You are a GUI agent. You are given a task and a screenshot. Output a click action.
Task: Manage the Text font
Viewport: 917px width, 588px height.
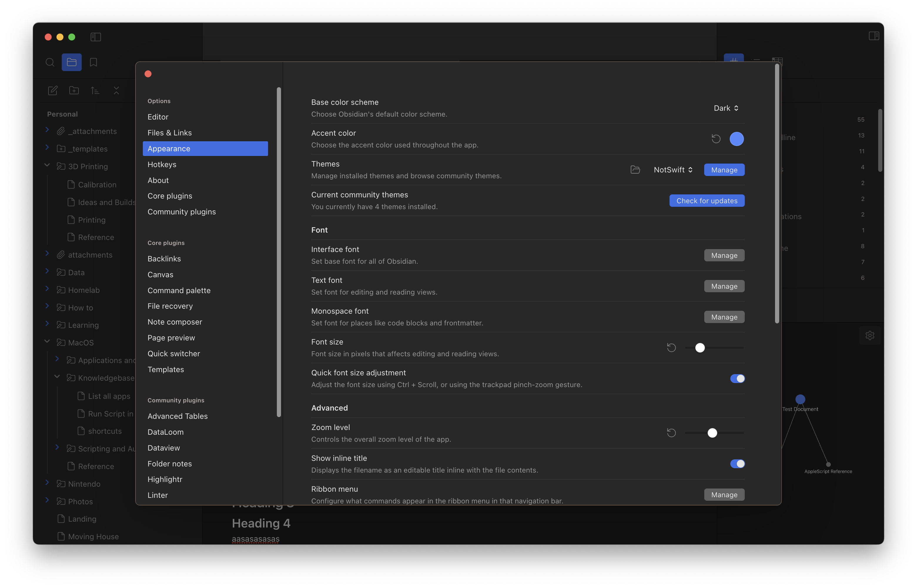click(x=724, y=286)
